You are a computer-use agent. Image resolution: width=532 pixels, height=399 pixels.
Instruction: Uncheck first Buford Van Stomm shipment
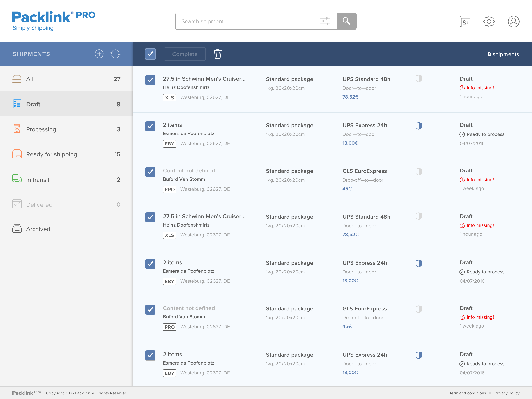(x=150, y=172)
